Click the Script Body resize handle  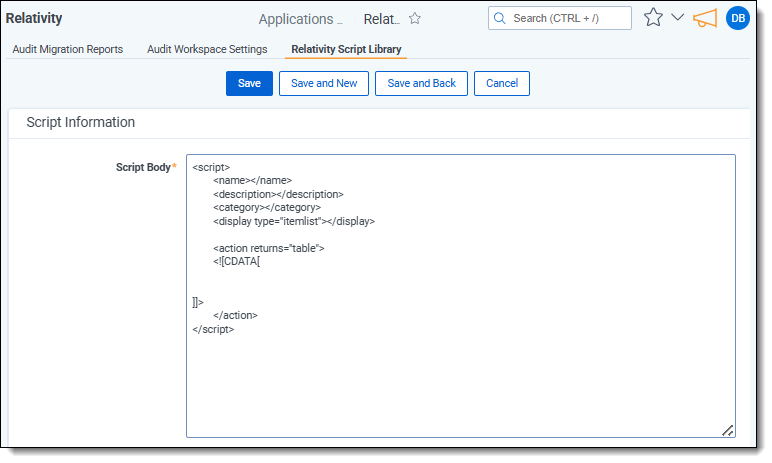727,430
